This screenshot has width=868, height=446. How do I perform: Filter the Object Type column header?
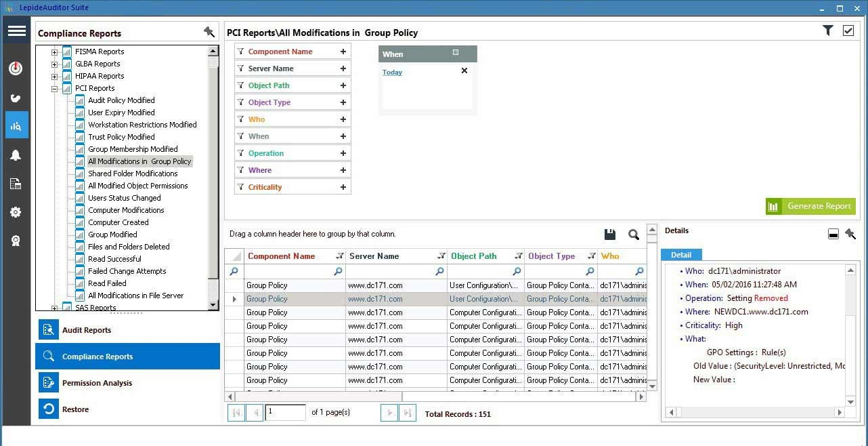click(592, 256)
